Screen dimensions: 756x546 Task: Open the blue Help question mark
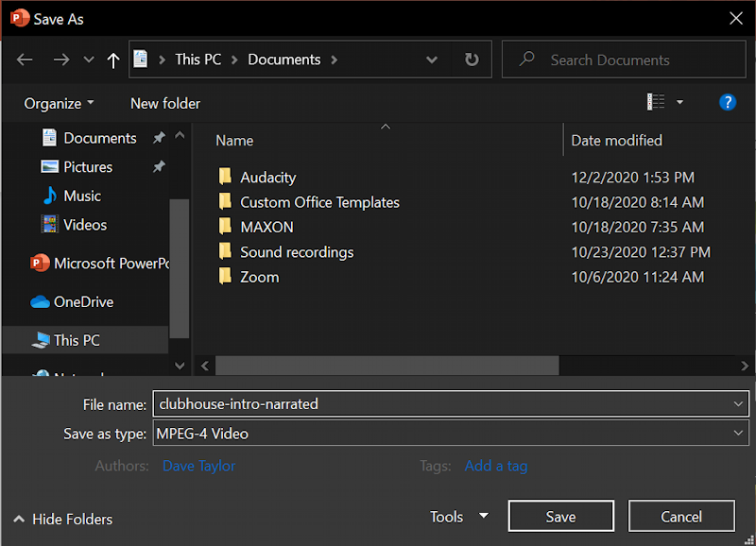(x=727, y=102)
